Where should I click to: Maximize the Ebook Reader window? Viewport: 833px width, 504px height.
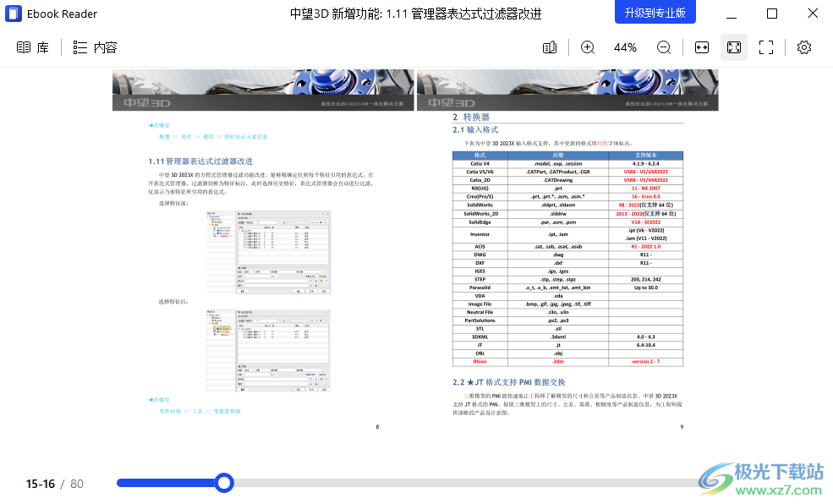pyautogui.click(x=772, y=14)
